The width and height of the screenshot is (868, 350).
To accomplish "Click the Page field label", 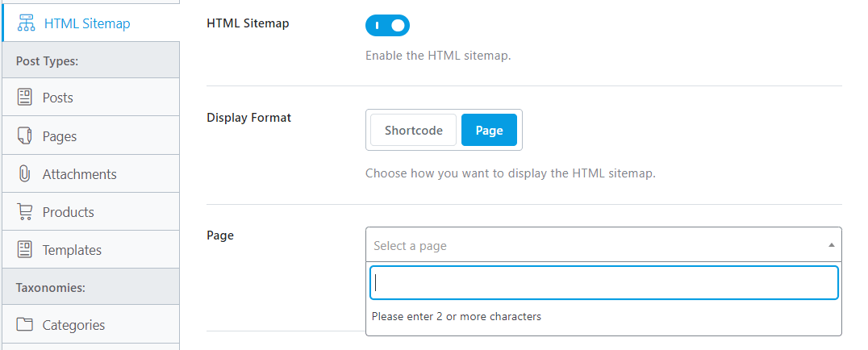I will (219, 235).
